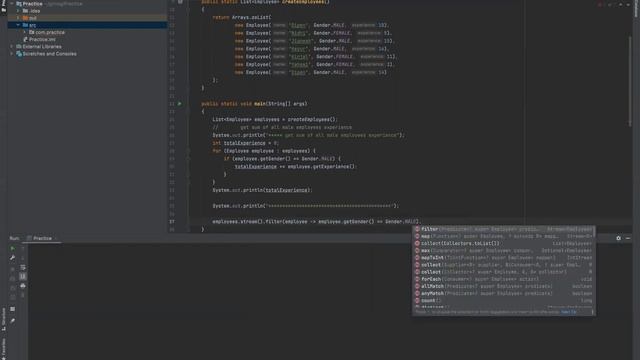Rerun Practice with the green run icon
Viewport: 640px width, 360px height.
13,249
